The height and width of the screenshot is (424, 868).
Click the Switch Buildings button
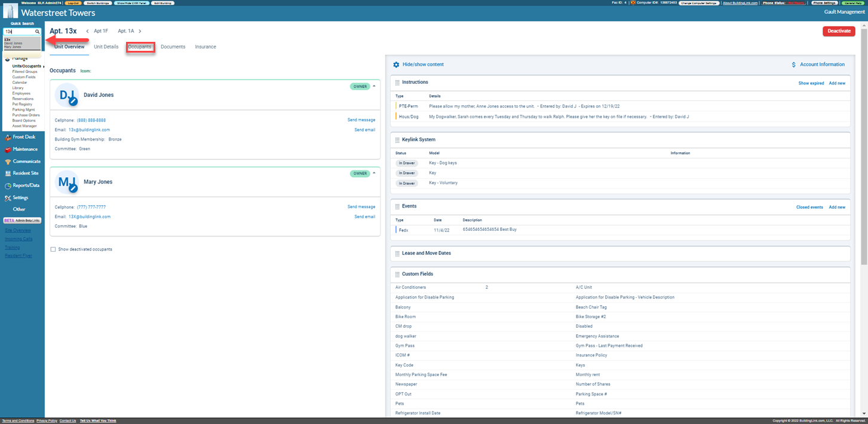(x=97, y=3)
